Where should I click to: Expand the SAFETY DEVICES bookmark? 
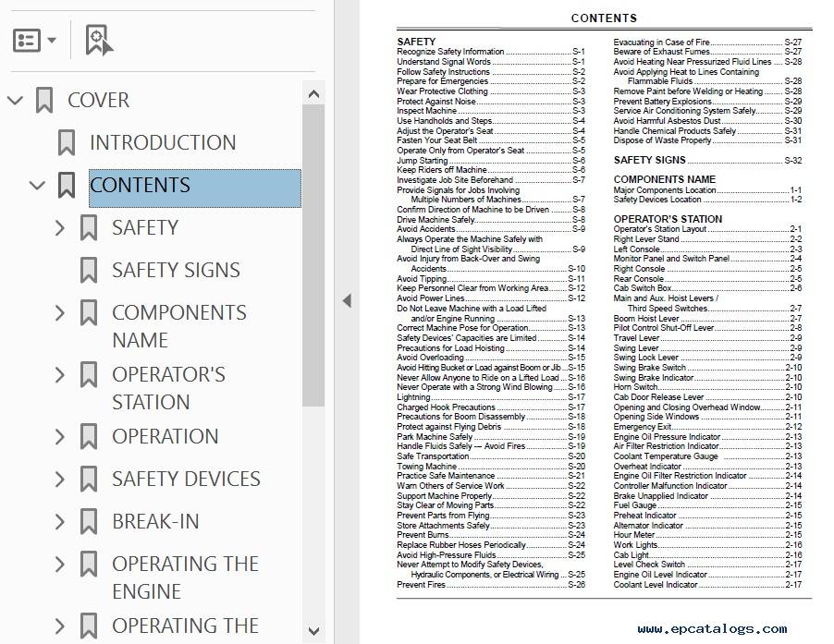[x=59, y=480]
